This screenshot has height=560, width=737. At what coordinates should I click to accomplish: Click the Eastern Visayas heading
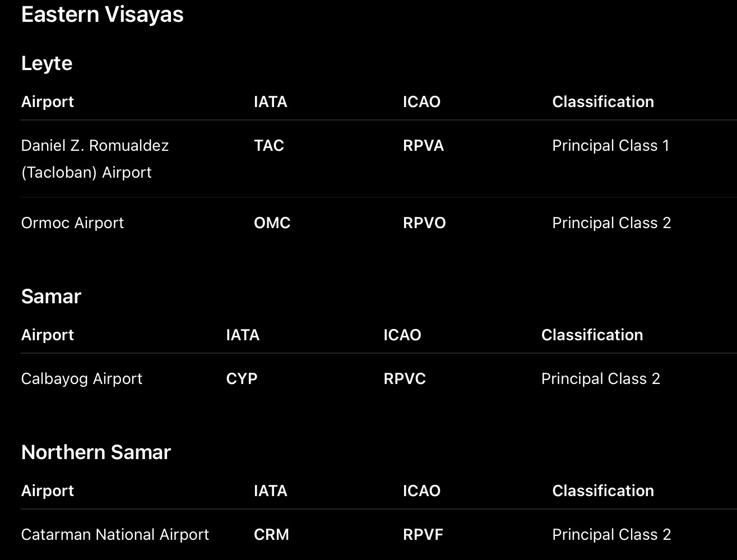[x=102, y=14]
